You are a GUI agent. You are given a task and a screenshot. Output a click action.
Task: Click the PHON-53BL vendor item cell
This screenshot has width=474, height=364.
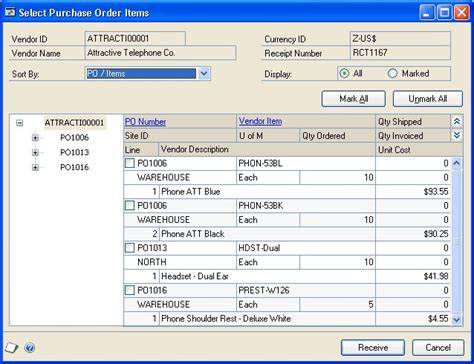click(x=306, y=163)
